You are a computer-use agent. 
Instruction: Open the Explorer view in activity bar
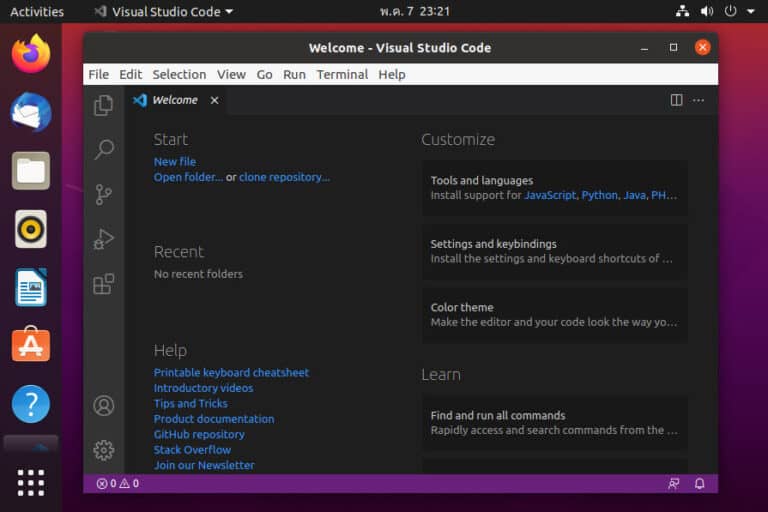103,105
